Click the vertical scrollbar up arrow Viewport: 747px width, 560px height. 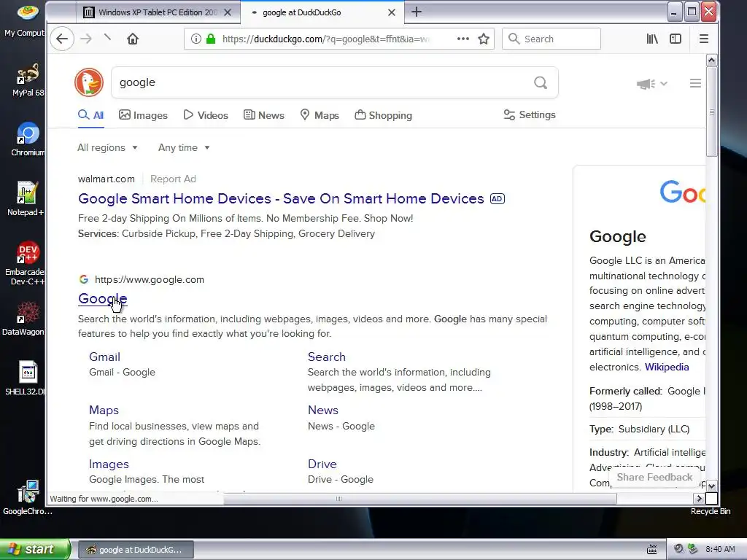711,60
